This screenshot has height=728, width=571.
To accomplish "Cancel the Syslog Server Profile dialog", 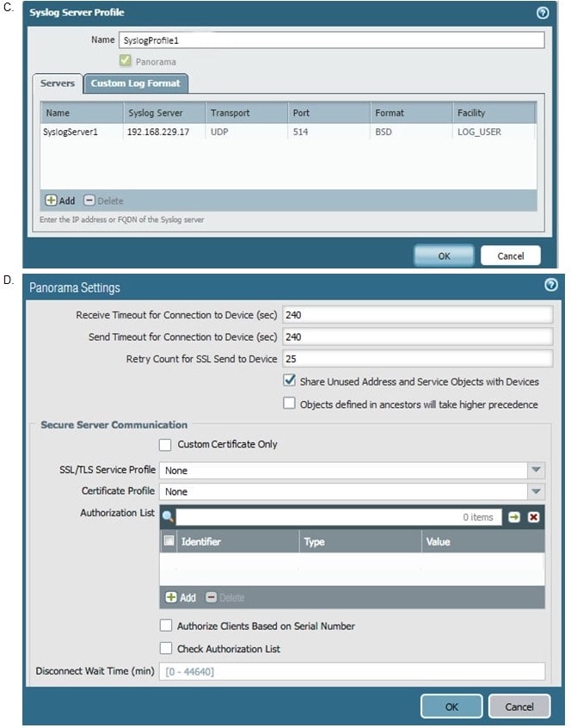I will point(511,256).
